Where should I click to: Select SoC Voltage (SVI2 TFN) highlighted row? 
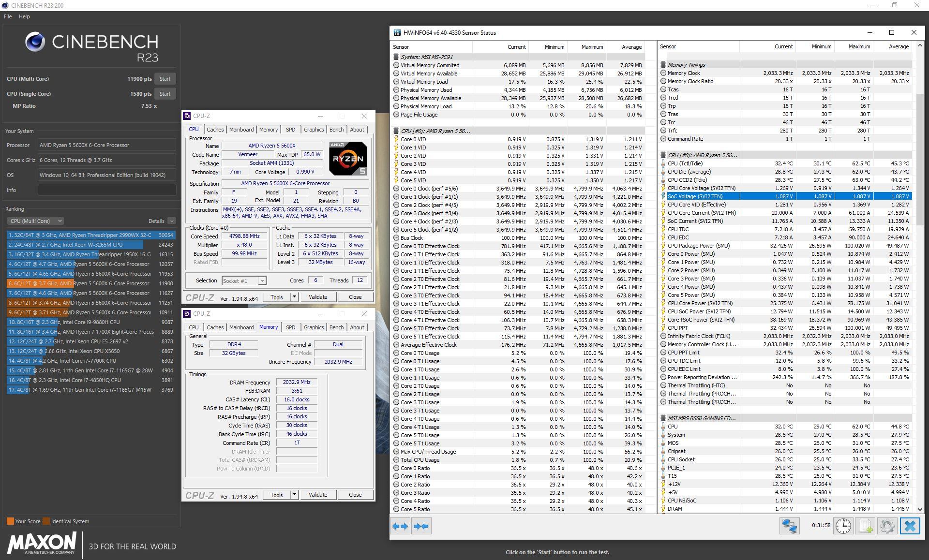point(786,196)
